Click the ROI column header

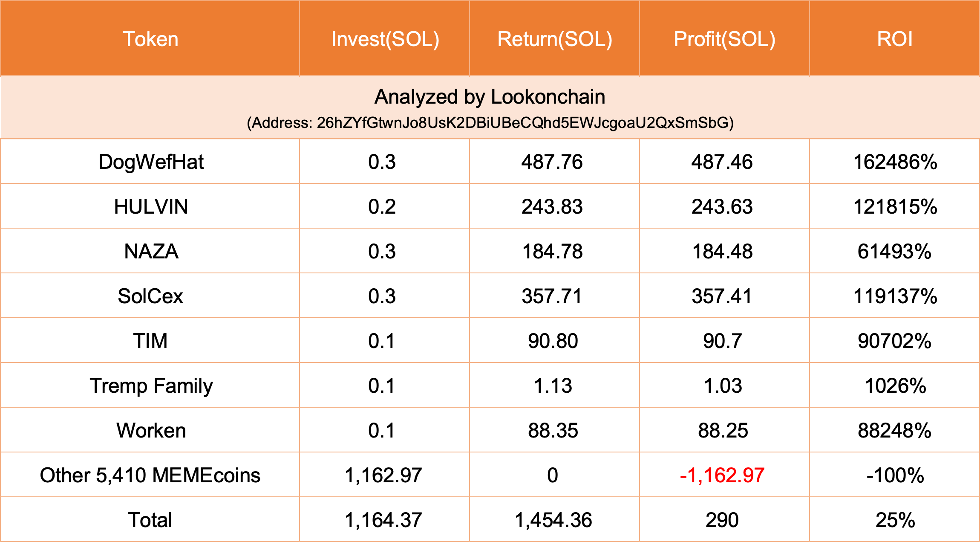click(894, 39)
